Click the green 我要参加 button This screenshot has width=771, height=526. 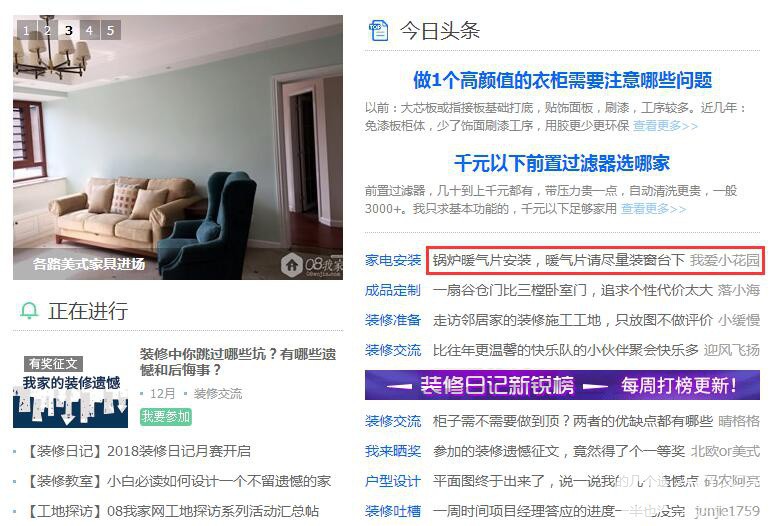point(166,417)
